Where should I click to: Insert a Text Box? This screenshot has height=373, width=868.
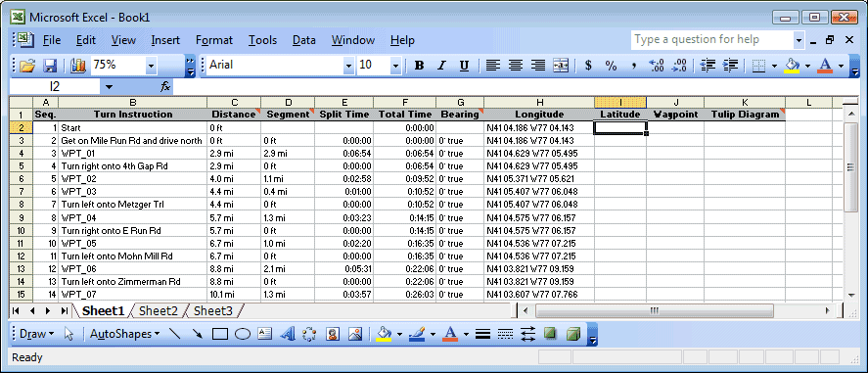coord(265,334)
